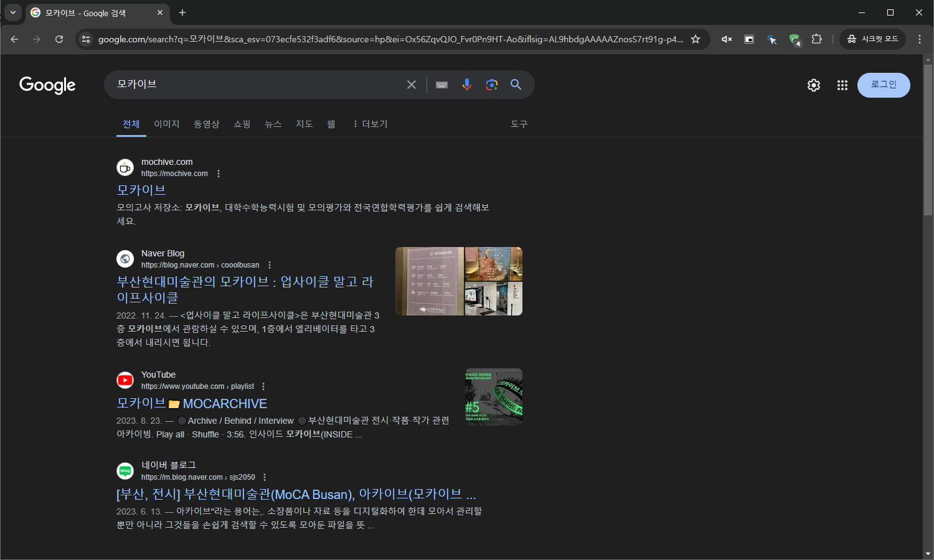Open the green shield extension with badge

[x=795, y=40]
